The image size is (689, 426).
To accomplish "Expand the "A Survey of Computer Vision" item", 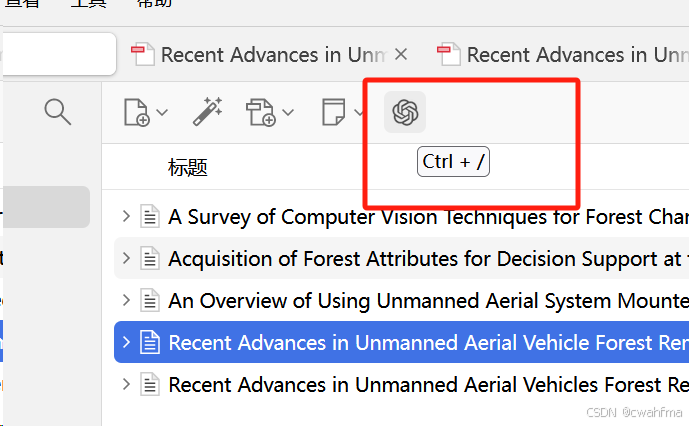I will tap(126, 216).
